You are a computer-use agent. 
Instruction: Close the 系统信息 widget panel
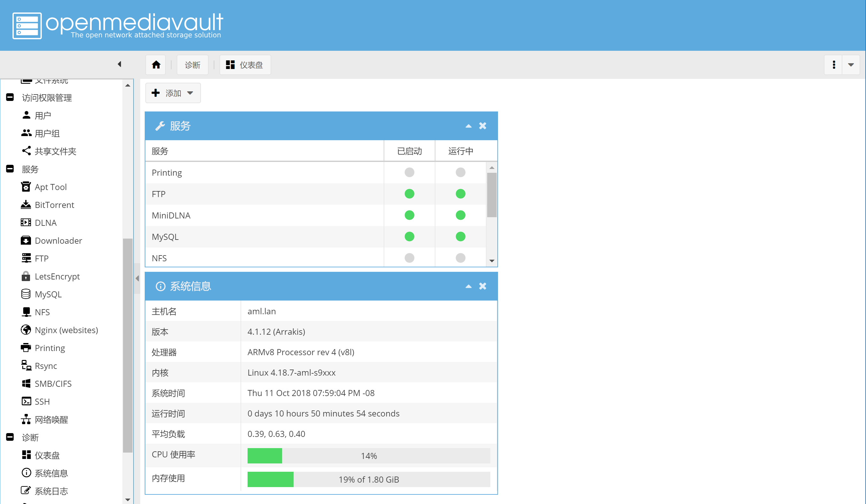482,286
